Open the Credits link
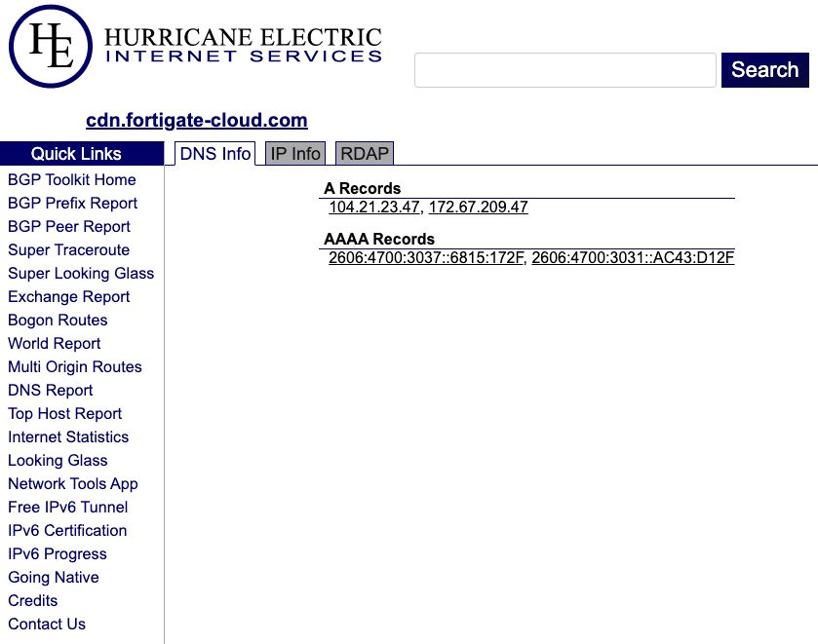Viewport: 818px width, 644px height. (x=33, y=601)
